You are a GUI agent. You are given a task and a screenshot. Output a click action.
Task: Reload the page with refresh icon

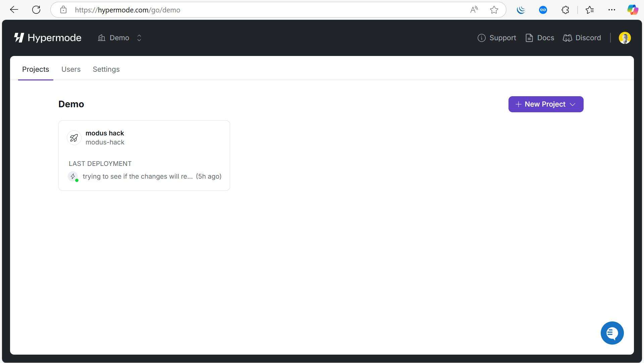pyautogui.click(x=36, y=10)
